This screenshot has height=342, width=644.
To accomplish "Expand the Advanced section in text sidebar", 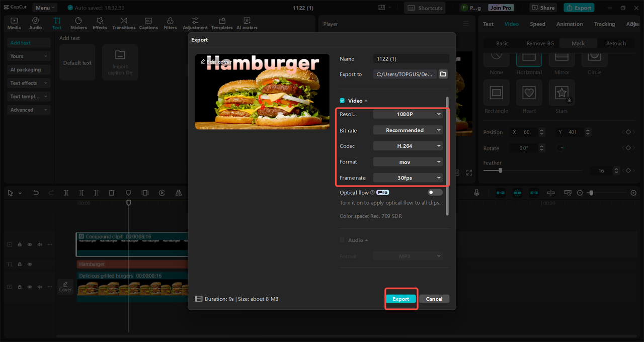I will pos(29,110).
